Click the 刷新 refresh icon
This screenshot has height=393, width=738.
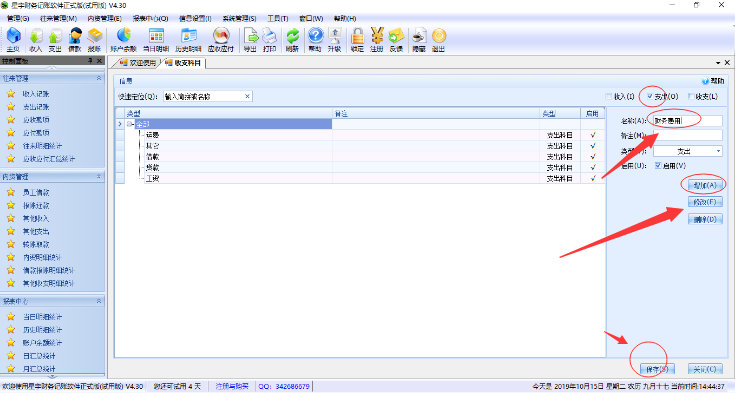coord(292,39)
